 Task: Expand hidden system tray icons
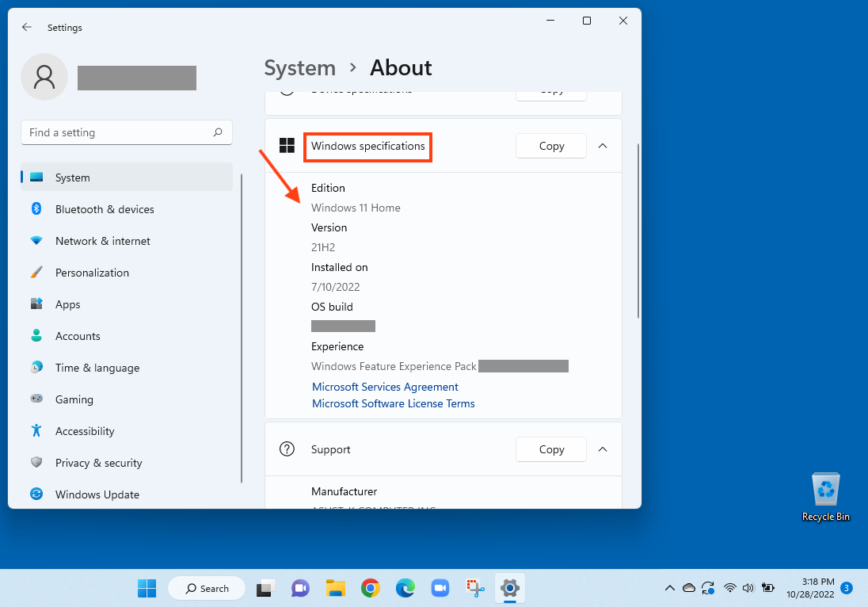pyautogui.click(x=669, y=588)
